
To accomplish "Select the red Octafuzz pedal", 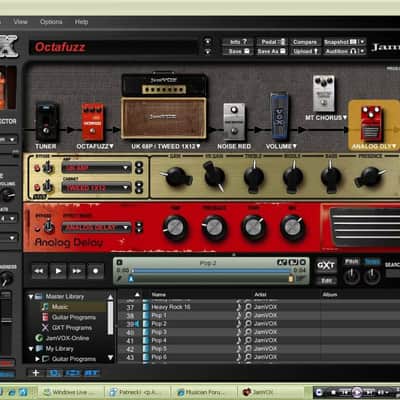I will click(x=93, y=122).
